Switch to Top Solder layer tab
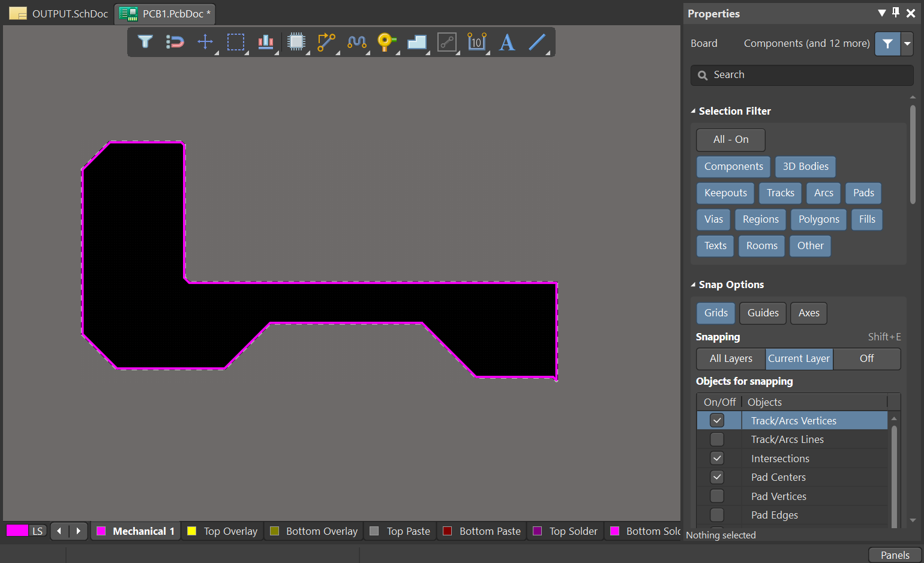This screenshot has height=563, width=924. click(565, 531)
